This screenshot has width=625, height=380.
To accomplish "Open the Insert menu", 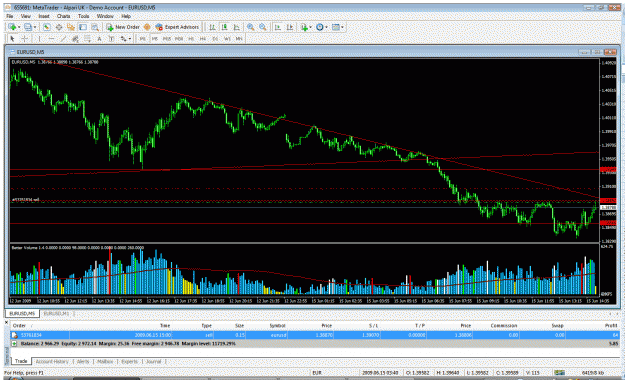I will (44, 16).
